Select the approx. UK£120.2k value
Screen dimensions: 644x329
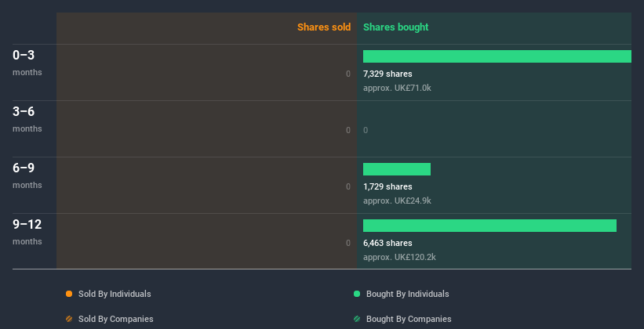[x=399, y=257]
